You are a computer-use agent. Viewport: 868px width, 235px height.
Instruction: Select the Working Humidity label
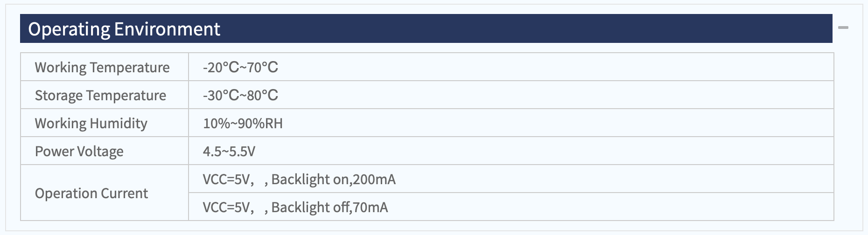click(x=91, y=123)
